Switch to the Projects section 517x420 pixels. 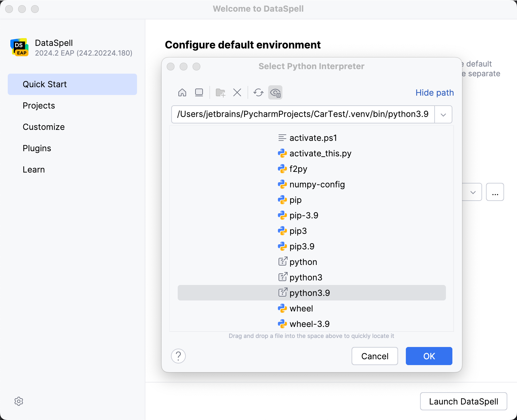tap(38, 105)
